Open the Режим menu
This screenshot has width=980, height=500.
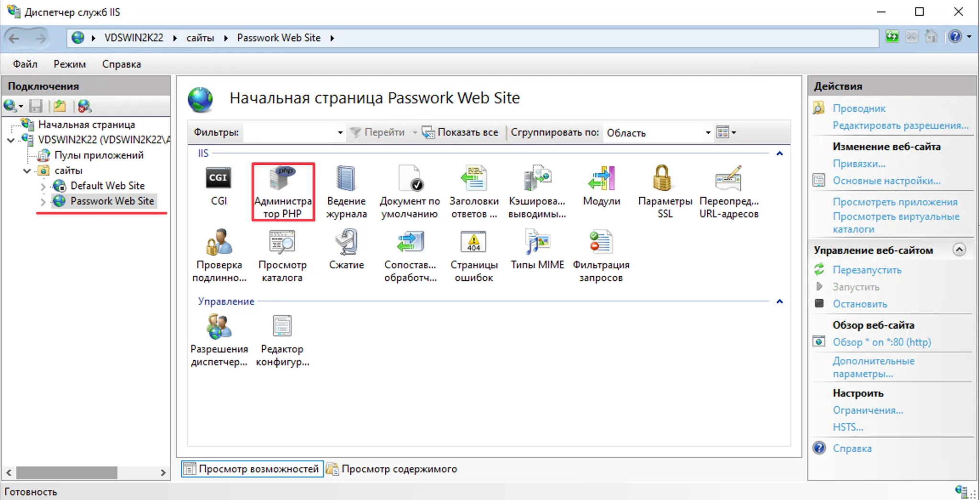pos(70,64)
